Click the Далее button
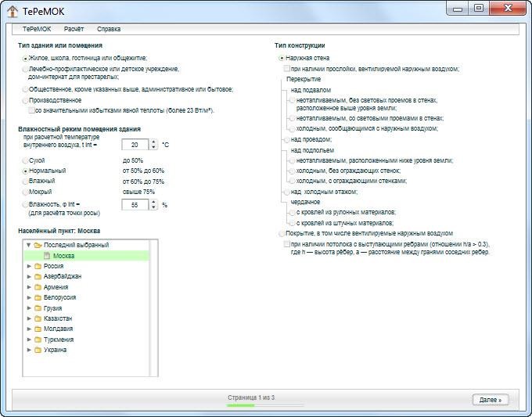This screenshot has width=532, height=417. (x=490, y=400)
